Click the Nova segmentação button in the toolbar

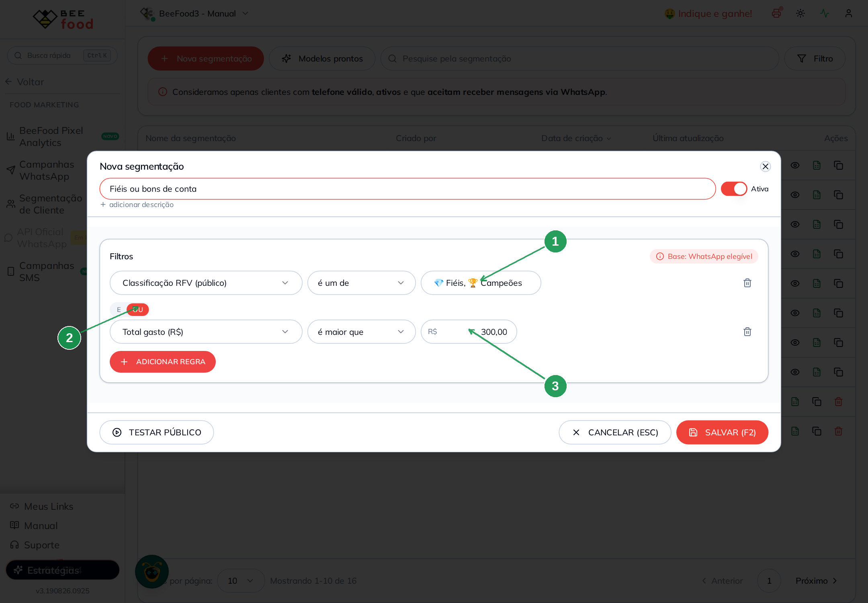(x=206, y=59)
